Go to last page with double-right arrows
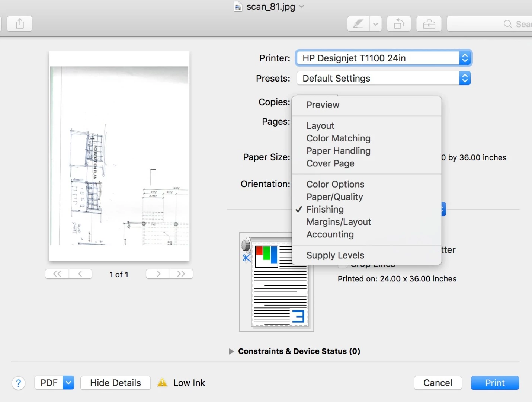This screenshot has height=402, width=532. 181,274
